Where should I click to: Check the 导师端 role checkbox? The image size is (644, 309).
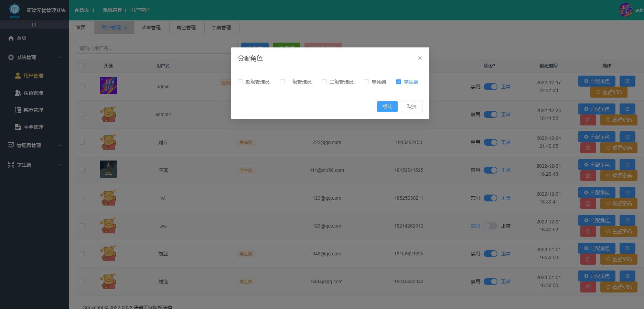tap(366, 82)
